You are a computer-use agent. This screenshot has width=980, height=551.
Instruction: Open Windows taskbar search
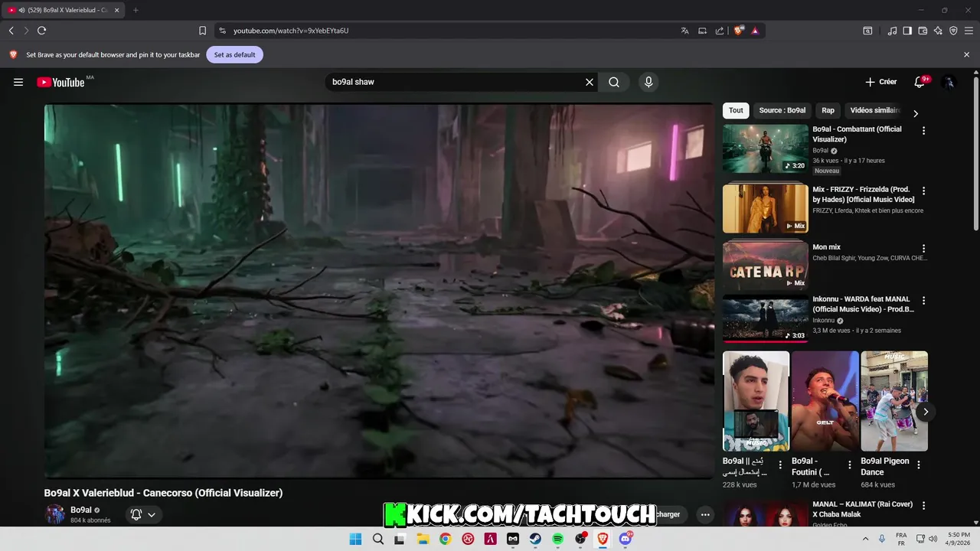[377, 539]
